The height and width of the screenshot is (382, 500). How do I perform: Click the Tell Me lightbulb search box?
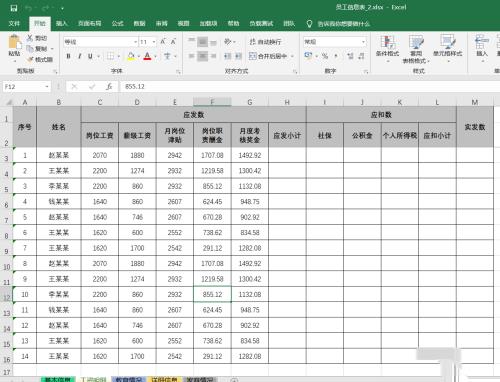pyautogui.click(x=338, y=24)
